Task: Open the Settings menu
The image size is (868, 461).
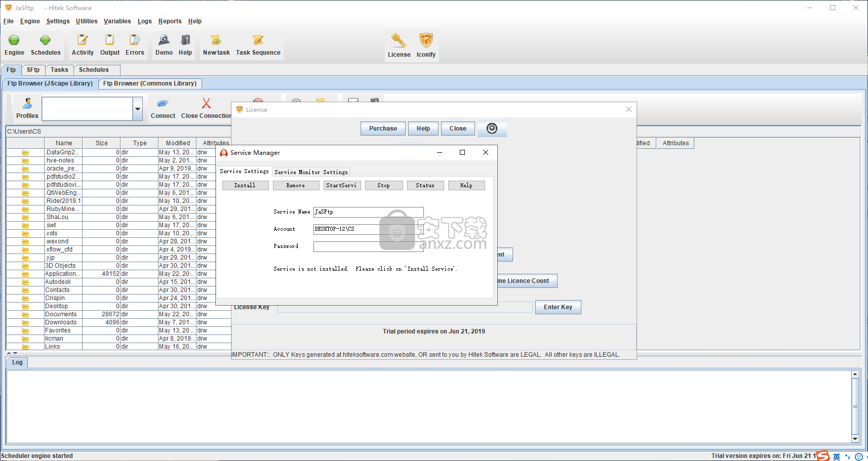Action: (x=58, y=21)
